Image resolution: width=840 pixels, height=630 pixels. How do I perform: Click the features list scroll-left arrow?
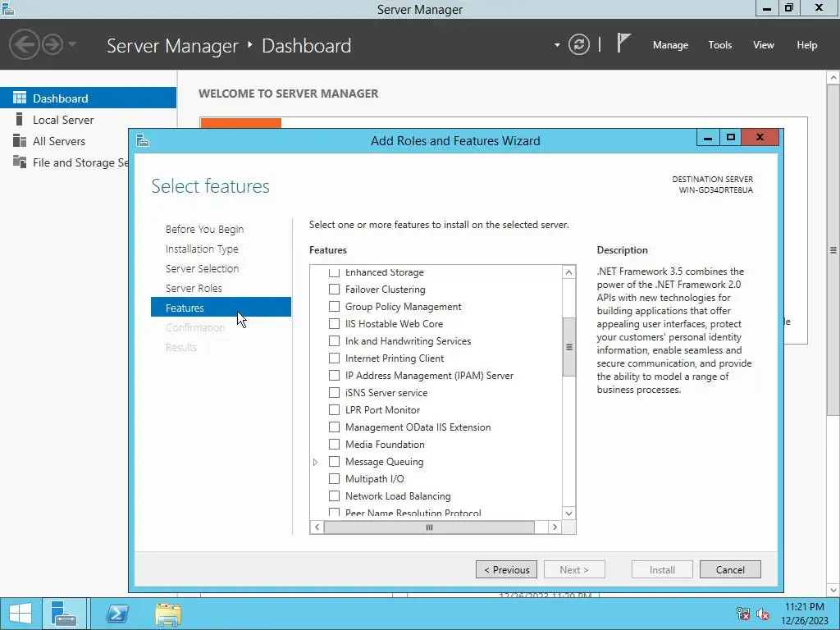coord(317,527)
